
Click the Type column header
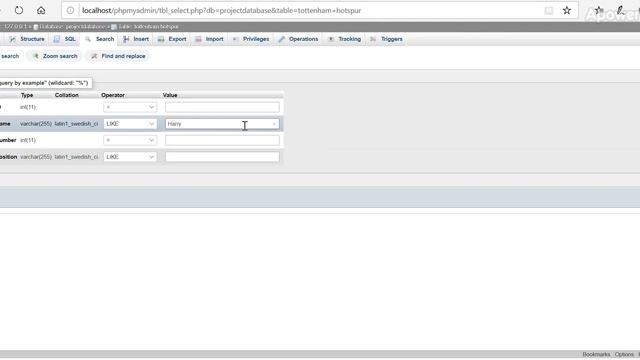coord(27,95)
